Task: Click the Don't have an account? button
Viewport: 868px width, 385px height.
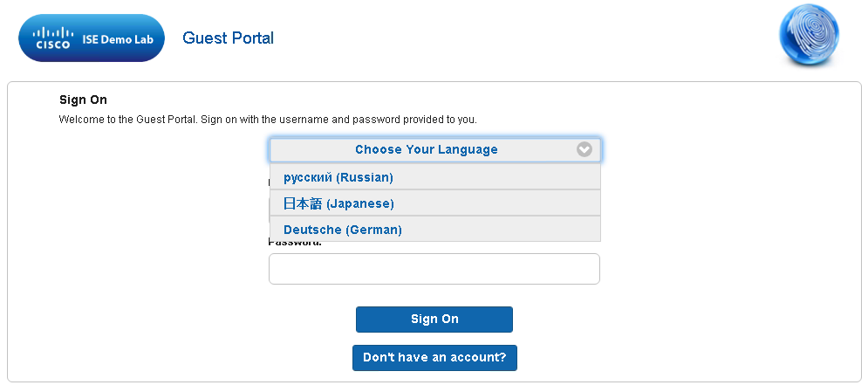Action: click(x=434, y=358)
